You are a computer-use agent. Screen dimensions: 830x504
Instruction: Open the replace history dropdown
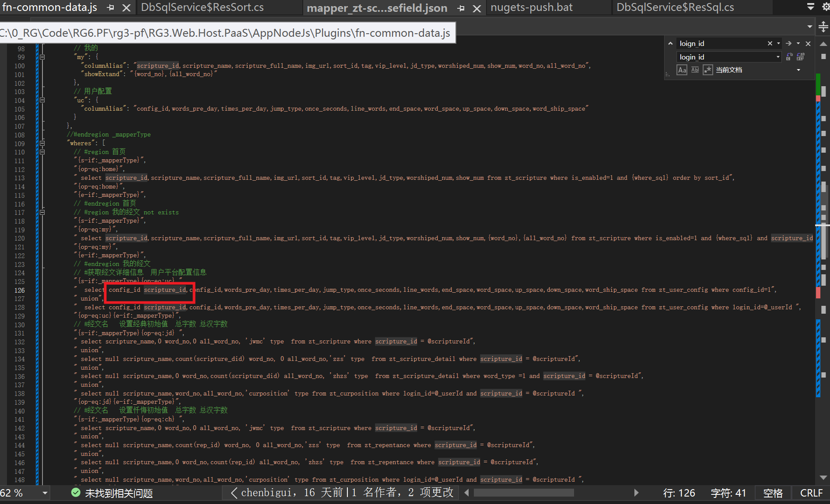click(778, 57)
